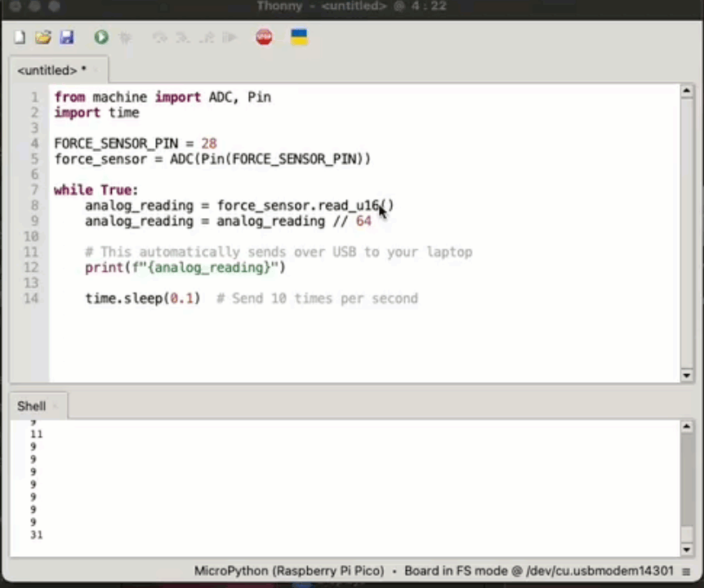The image size is (704, 588).
Task: Click the Step out debug icon
Action: (207, 38)
